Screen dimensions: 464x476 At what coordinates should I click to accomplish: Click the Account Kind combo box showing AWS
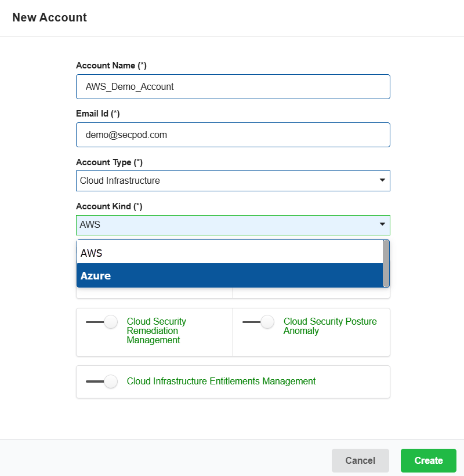pyautogui.click(x=233, y=226)
